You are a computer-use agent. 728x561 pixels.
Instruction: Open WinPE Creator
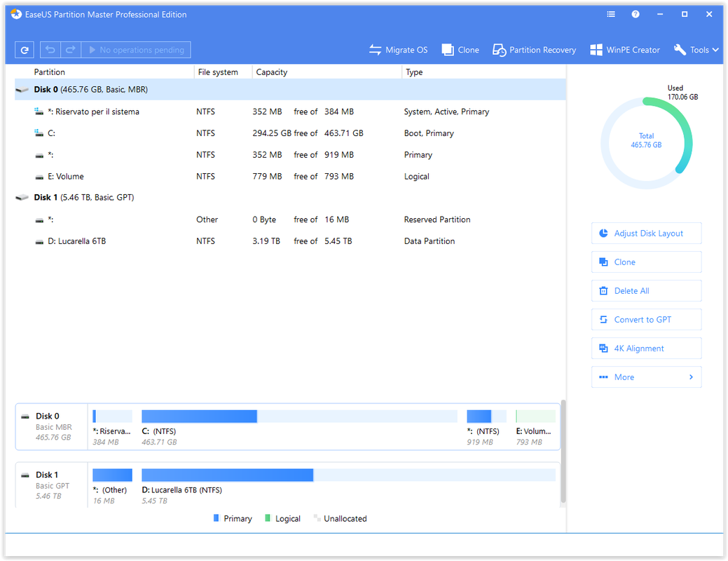pyautogui.click(x=624, y=50)
